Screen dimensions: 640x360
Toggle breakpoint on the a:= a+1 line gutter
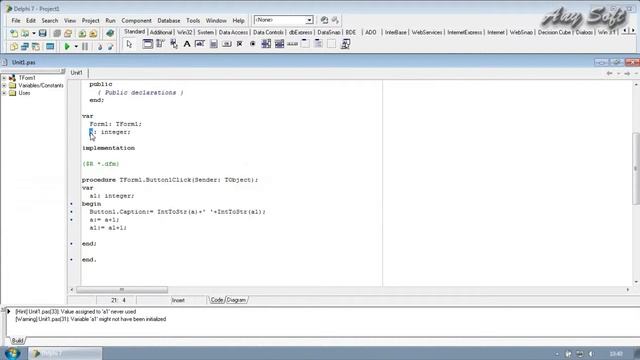[72, 220]
